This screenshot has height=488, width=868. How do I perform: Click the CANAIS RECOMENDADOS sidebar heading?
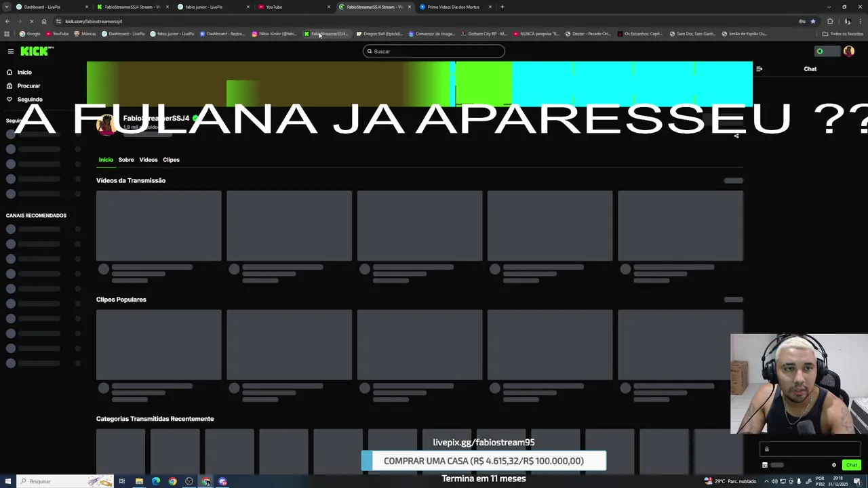(36, 216)
